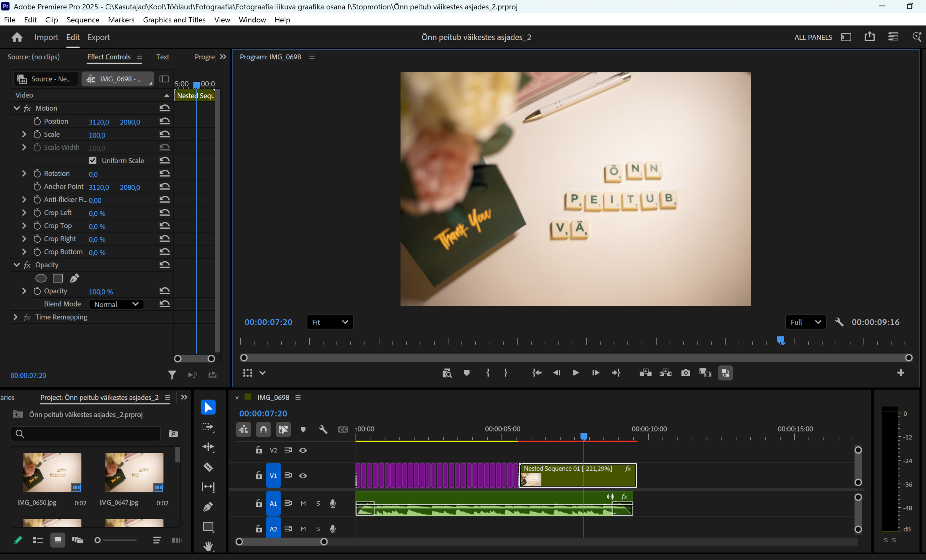Viewport: 926px width, 560px height.
Task: Choose the Hand tool
Action: click(208, 546)
